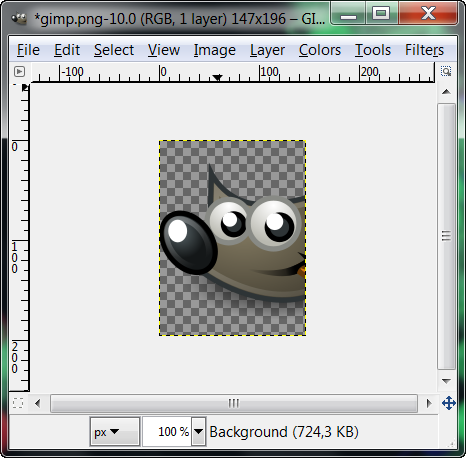466x458 pixels.
Task: Maximize the GIMP window
Action: tap(381, 14)
